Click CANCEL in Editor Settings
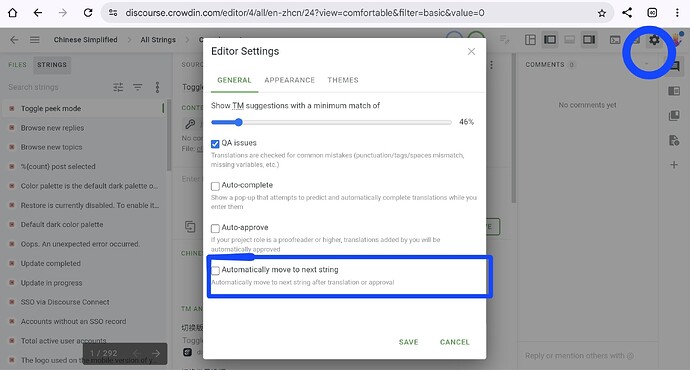This screenshot has height=370, width=690. coord(455,342)
